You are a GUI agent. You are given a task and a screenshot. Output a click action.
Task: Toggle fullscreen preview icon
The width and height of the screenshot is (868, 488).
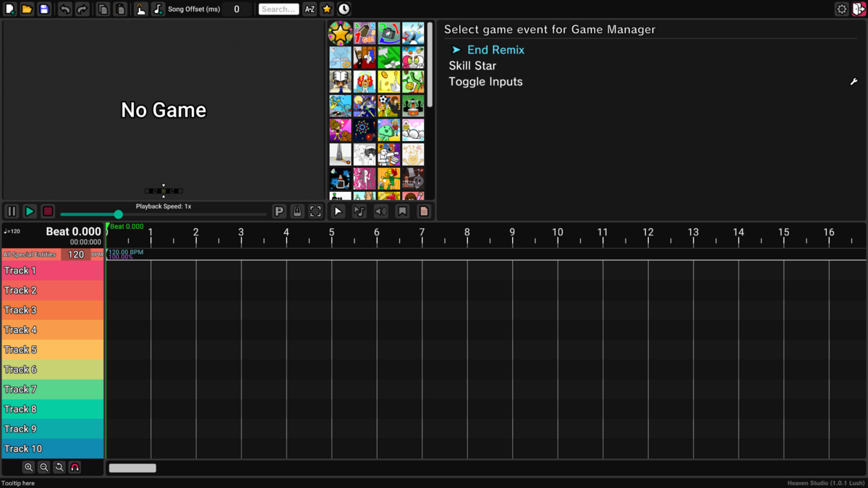coord(315,211)
